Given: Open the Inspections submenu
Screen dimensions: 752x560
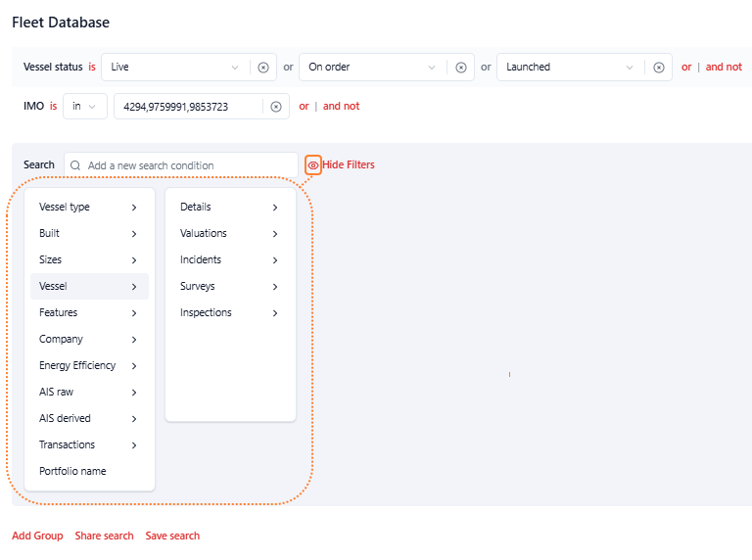Looking at the screenshot, I should pos(230,312).
